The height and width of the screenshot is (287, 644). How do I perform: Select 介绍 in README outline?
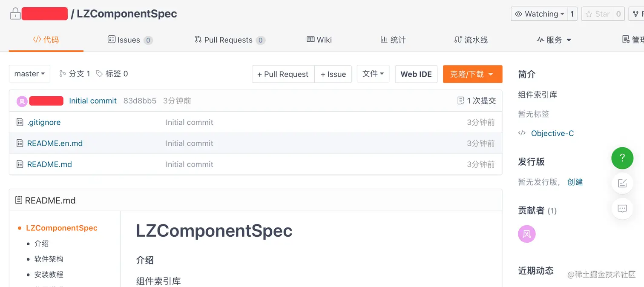41,244
